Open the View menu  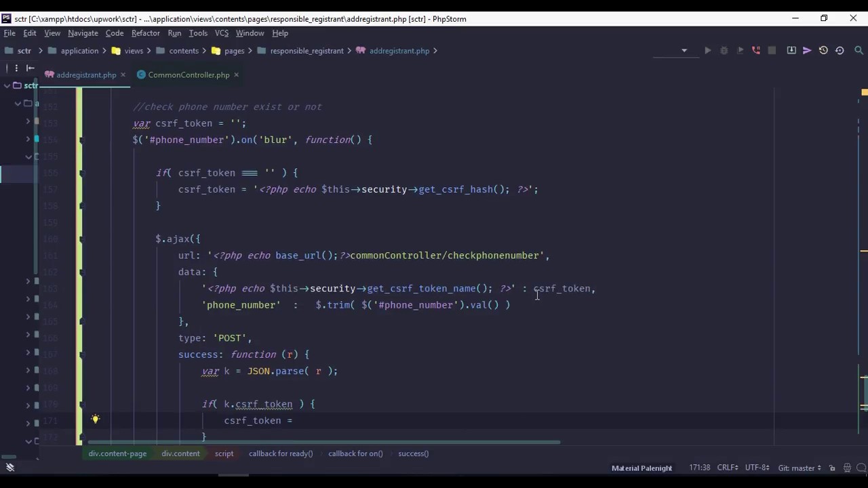point(52,33)
